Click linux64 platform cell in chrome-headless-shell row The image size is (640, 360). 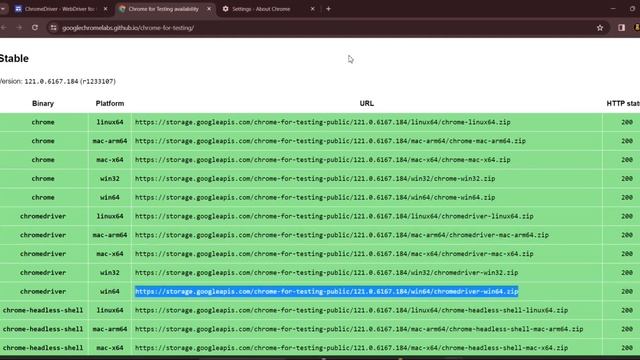click(x=110, y=310)
